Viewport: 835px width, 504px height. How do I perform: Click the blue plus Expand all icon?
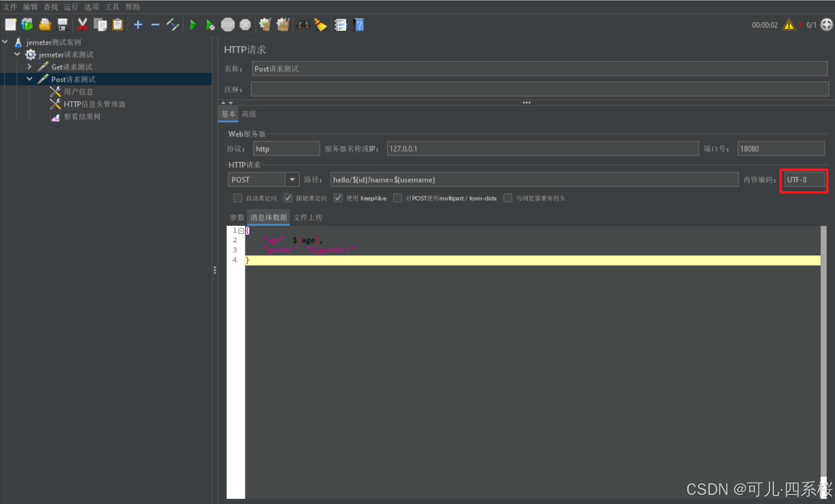pyautogui.click(x=138, y=25)
